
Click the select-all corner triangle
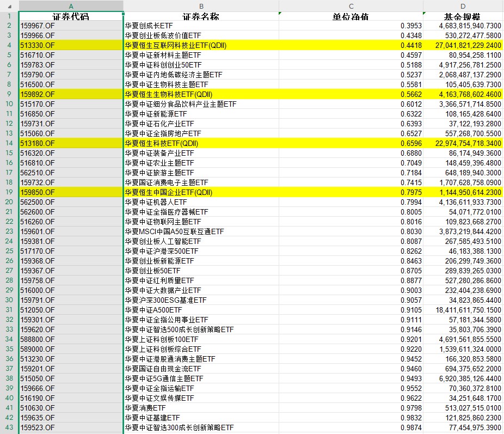(x=10, y=7)
